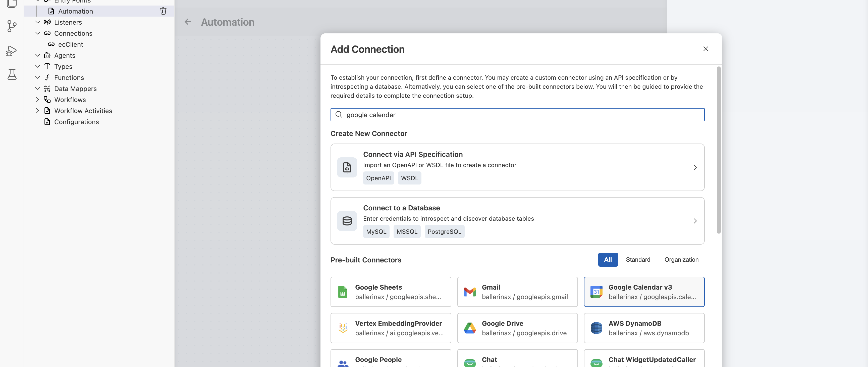Select the Automation entry point item
The width and height of the screenshot is (868, 367).
(x=99, y=11)
